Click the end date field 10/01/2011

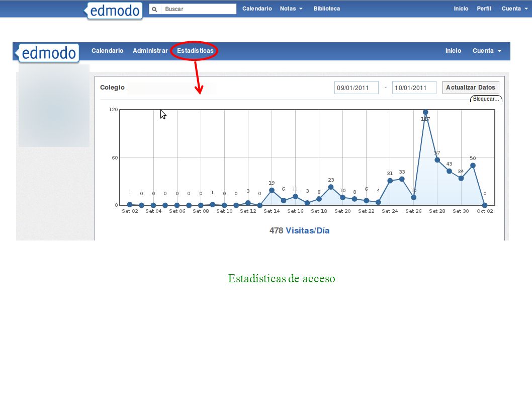[x=414, y=88]
